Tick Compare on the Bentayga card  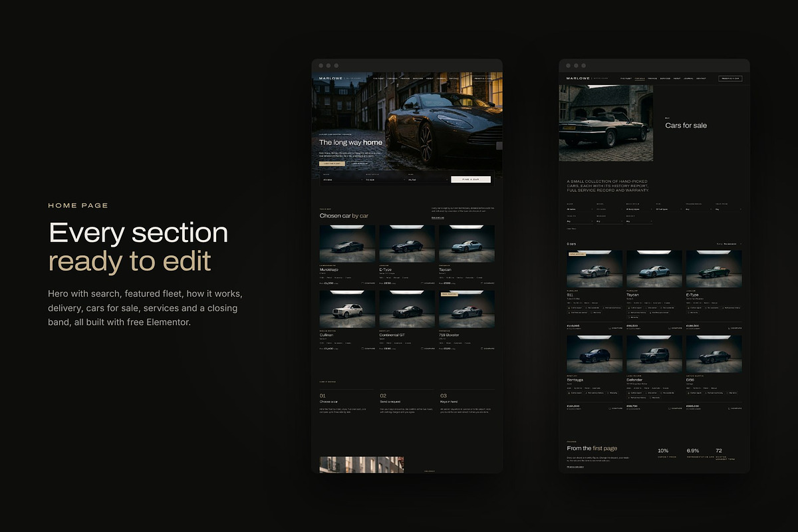pos(615,408)
